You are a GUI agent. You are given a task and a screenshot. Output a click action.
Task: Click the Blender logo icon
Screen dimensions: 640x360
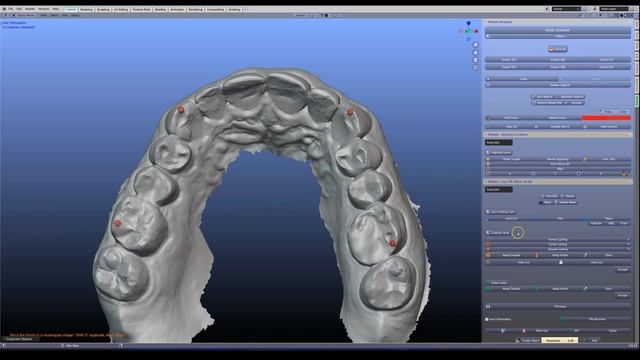4,9
